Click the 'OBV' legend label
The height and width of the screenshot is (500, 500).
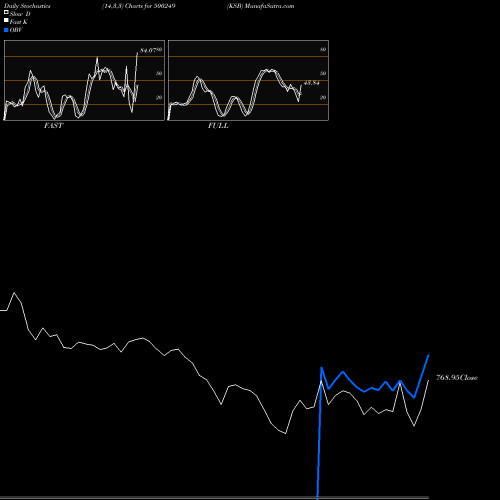tap(16, 30)
